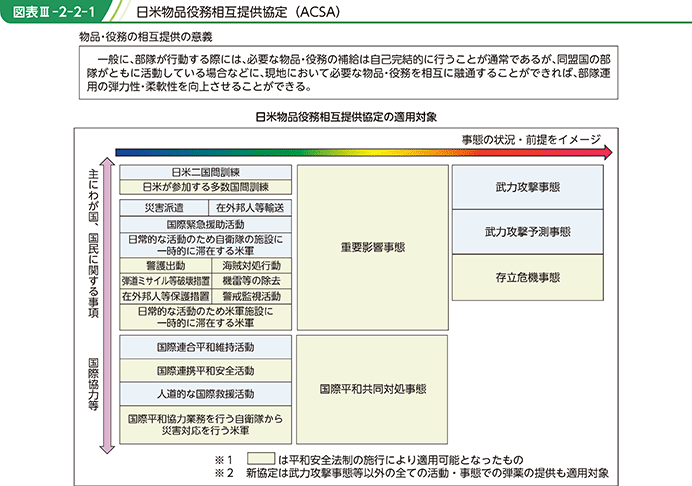Screen dimensions: 692x486
Task: Click the paragraph beginning 一般に、部隊が行動する際には
Action: pos(349,73)
